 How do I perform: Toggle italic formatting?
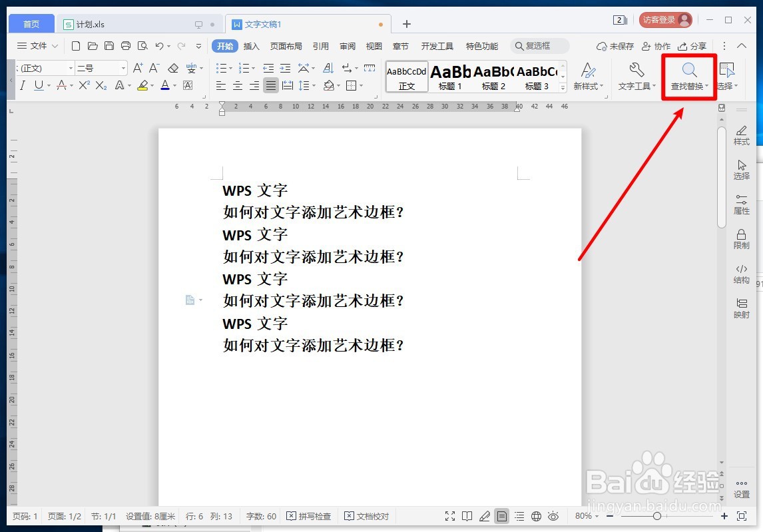click(x=23, y=86)
